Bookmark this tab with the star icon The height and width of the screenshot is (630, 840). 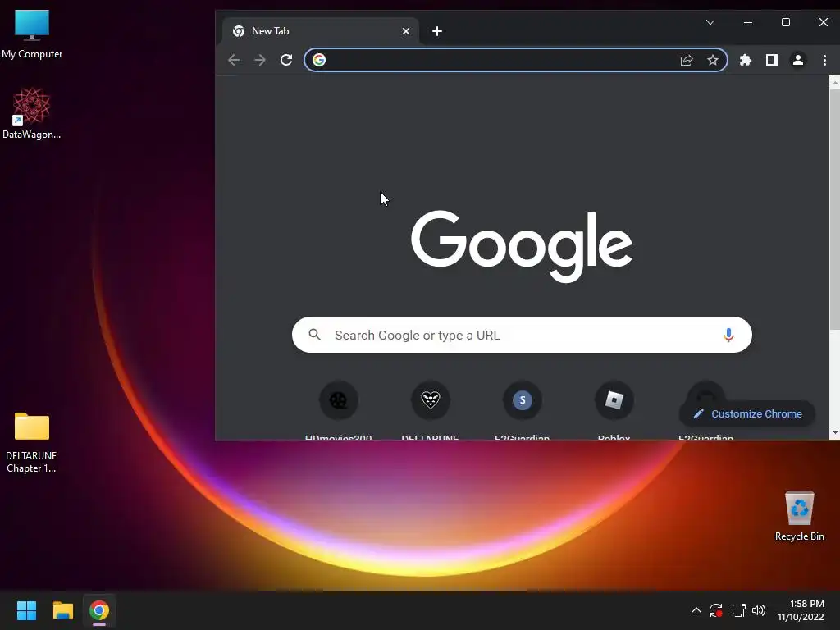pos(713,60)
